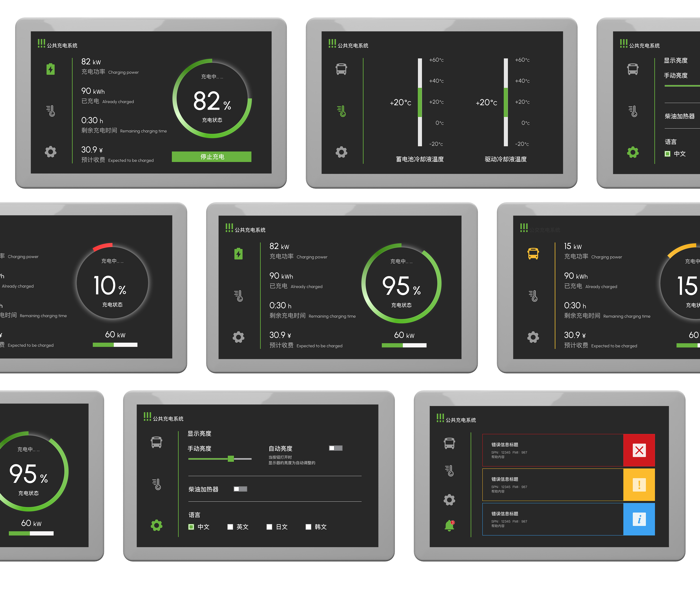This screenshot has width=700, height=594.
Task: Click the green battery charging icon in top-left screen
Action: click(x=50, y=69)
